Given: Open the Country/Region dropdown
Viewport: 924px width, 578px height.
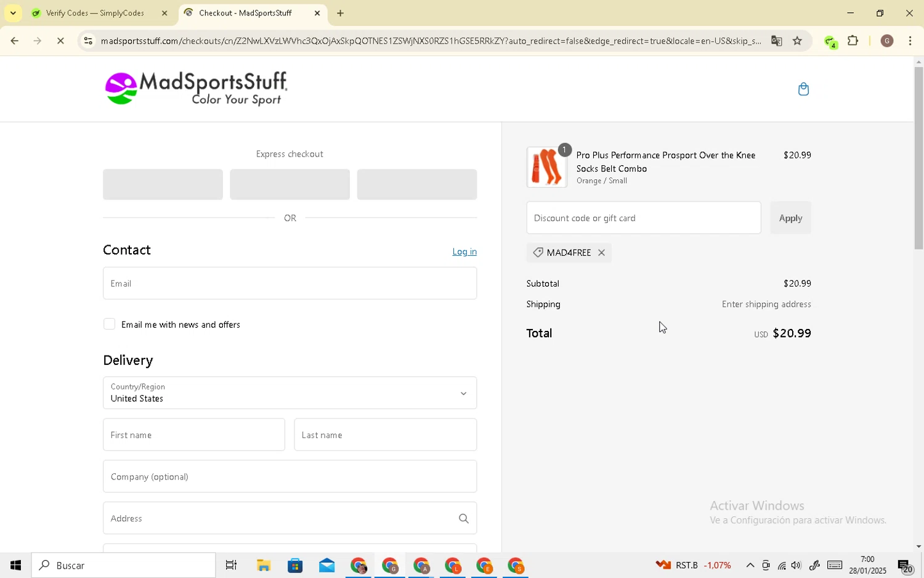Looking at the screenshot, I should [290, 393].
